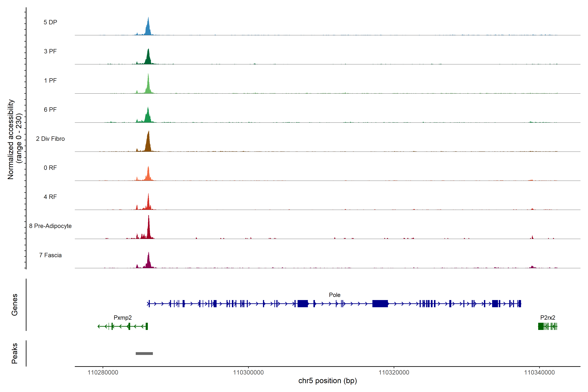Click the Genes track label
Image resolution: width=588 pixels, height=392 pixels.
click(15, 305)
